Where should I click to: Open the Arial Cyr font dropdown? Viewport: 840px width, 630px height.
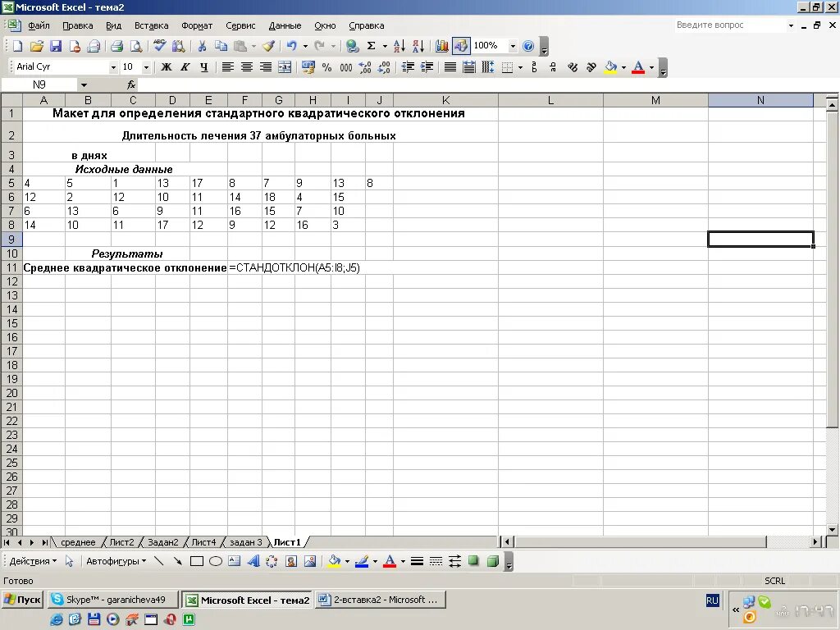(113, 67)
